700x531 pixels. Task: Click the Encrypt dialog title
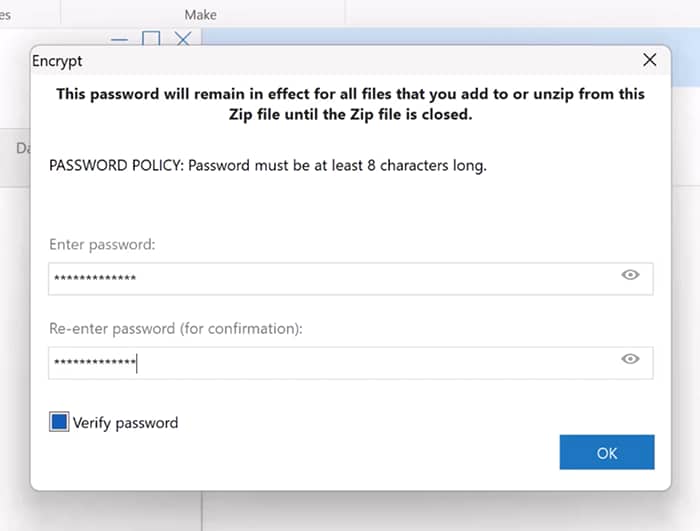[x=57, y=61]
